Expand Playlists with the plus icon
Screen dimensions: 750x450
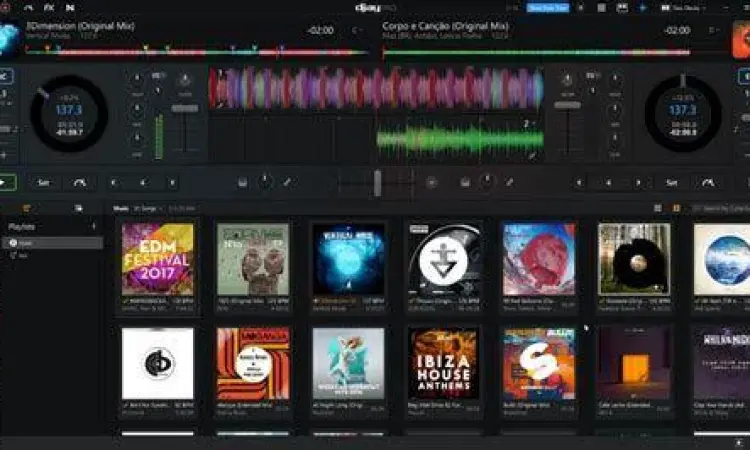click(94, 227)
